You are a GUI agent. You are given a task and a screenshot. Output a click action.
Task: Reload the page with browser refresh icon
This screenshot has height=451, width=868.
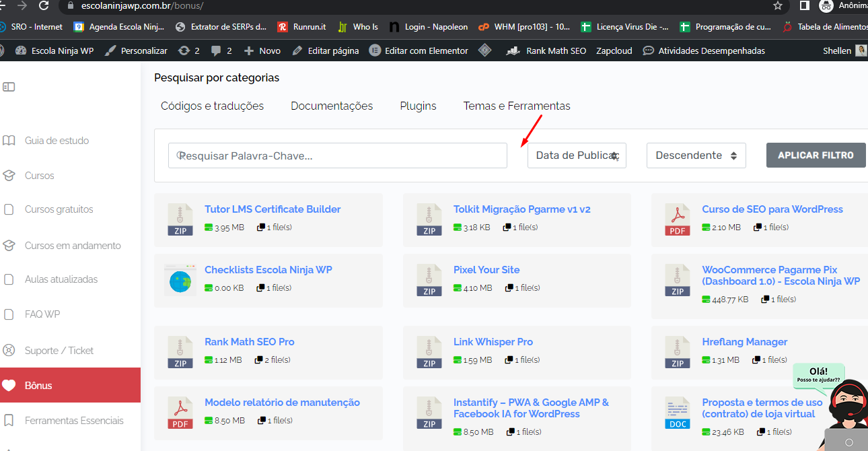click(x=44, y=5)
